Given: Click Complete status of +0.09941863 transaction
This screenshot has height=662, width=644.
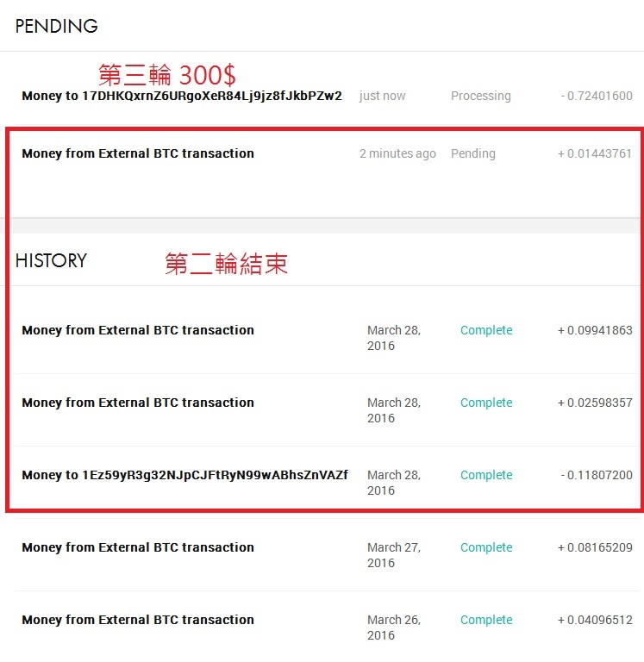Looking at the screenshot, I should pos(486,330).
